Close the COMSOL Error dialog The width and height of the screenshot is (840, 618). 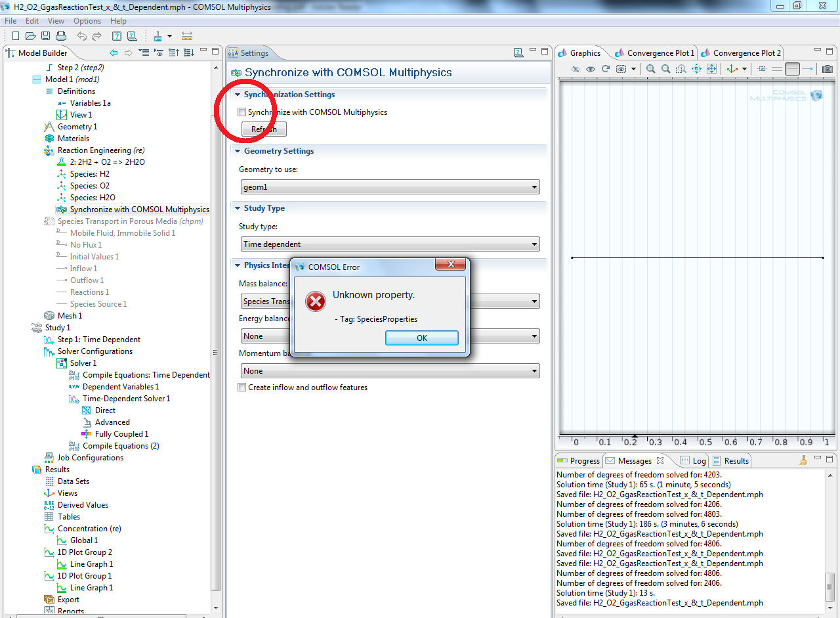451,265
